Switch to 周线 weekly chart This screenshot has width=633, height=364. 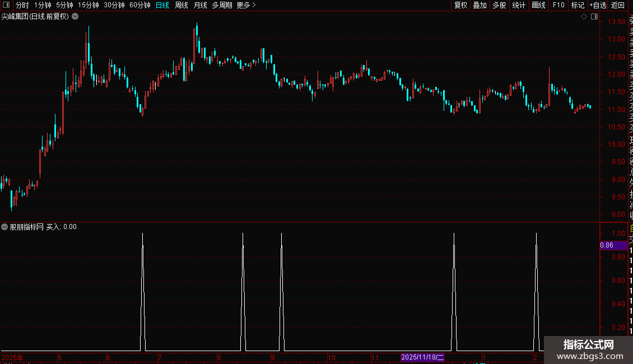[181, 5]
